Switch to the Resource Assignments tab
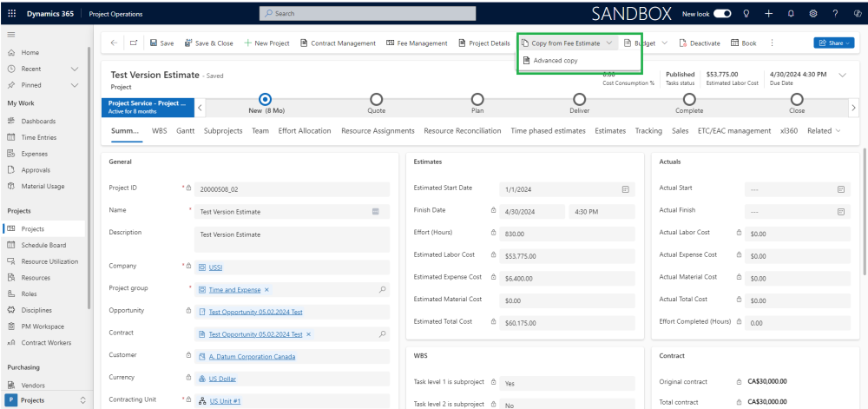868x409 pixels. tap(378, 131)
